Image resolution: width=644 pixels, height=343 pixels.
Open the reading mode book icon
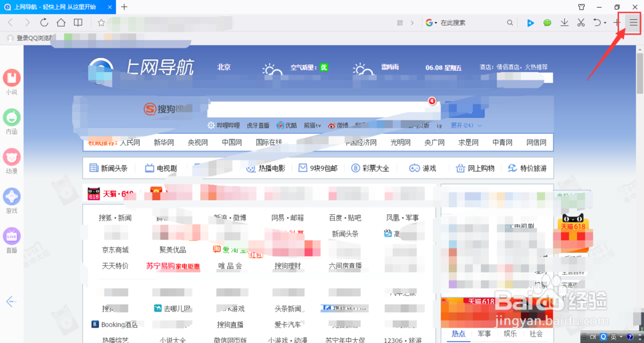coord(78,23)
